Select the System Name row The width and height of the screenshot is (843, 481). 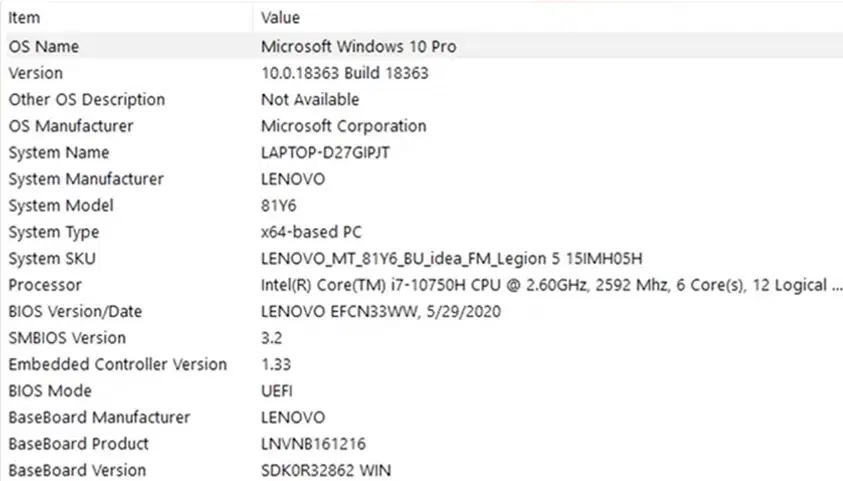(x=424, y=153)
